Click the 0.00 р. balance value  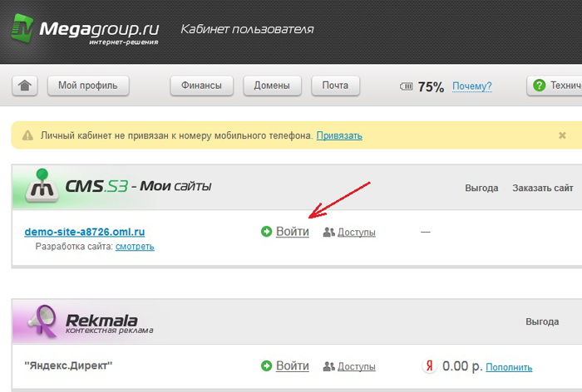(462, 366)
